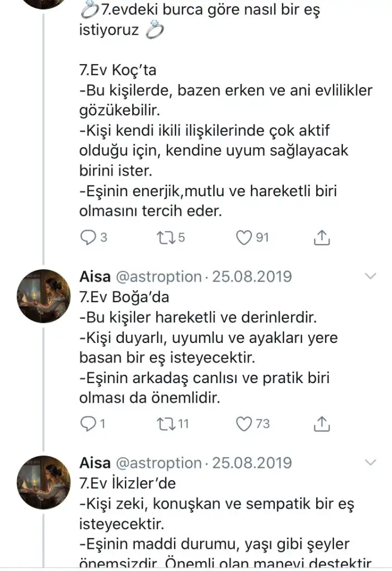Expand options chevron on İkizler'de tweet
Screen dimensions: 392x571
point(370,463)
